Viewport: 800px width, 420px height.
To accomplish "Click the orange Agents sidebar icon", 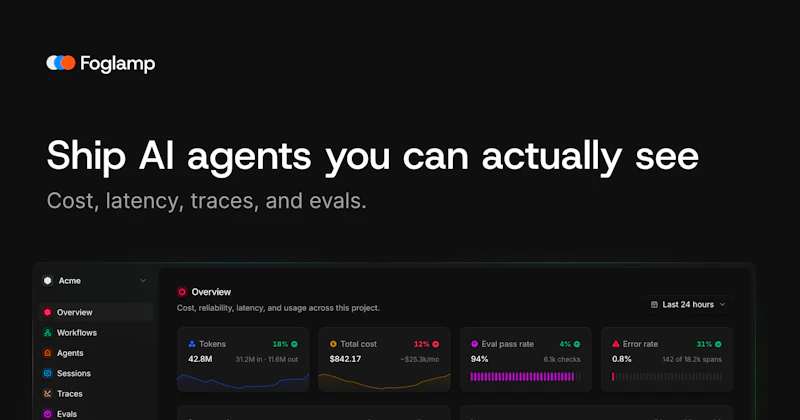I will tap(47, 353).
